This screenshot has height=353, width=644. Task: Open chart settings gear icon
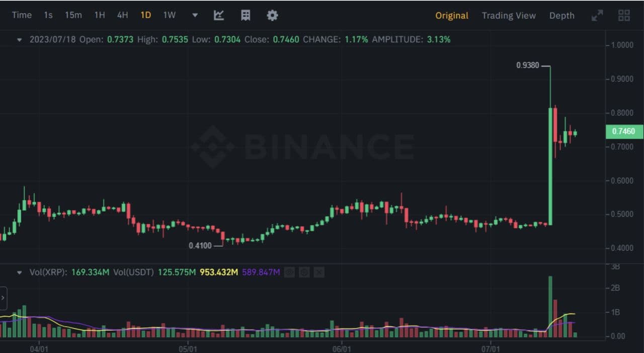(x=272, y=15)
